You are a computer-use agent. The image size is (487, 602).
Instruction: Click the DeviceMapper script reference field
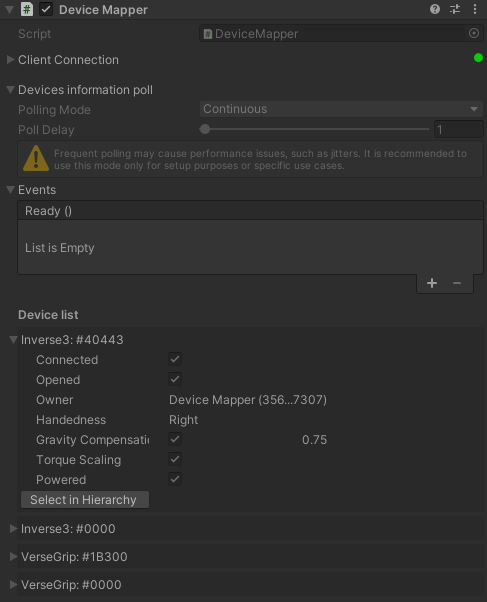tap(341, 34)
